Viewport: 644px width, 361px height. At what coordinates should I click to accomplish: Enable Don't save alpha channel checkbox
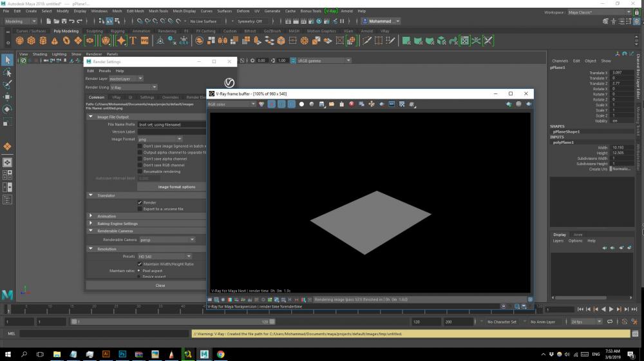pos(140,159)
